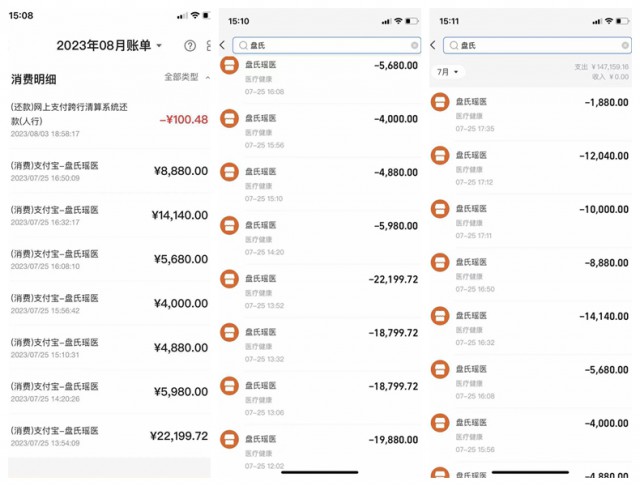The image size is (640, 486).
Task: Tap merchant icon of the -19,880.00 transaction
Action: (x=229, y=439)
